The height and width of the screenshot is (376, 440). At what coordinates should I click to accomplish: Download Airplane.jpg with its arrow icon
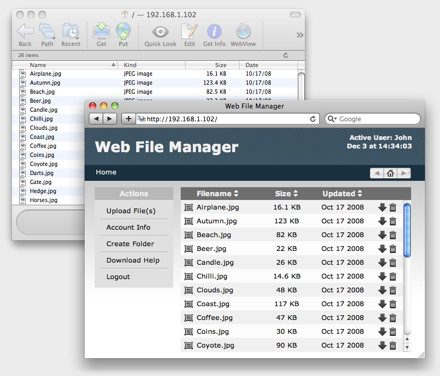(382, 207)
